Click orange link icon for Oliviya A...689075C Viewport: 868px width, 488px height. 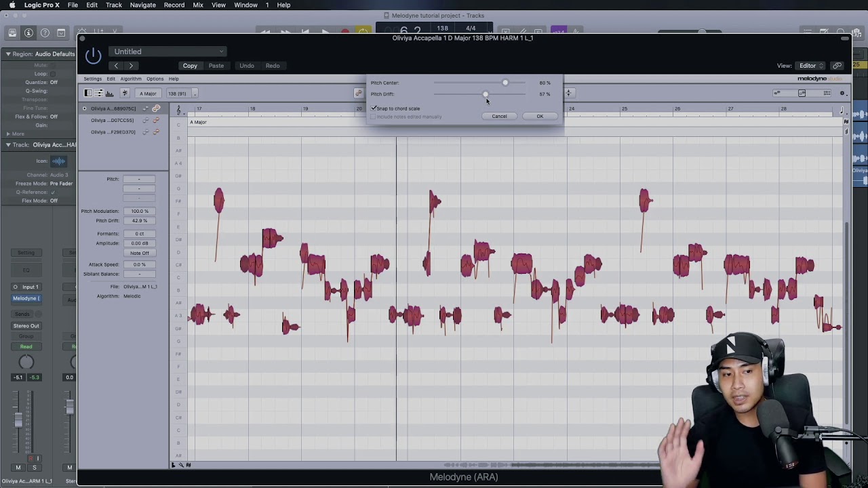[156, 108]
